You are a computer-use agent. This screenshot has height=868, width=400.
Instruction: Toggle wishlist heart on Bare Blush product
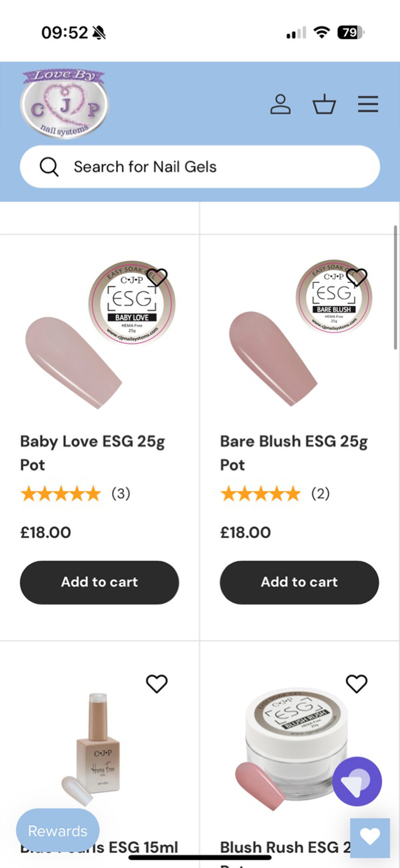pos(356,277)
